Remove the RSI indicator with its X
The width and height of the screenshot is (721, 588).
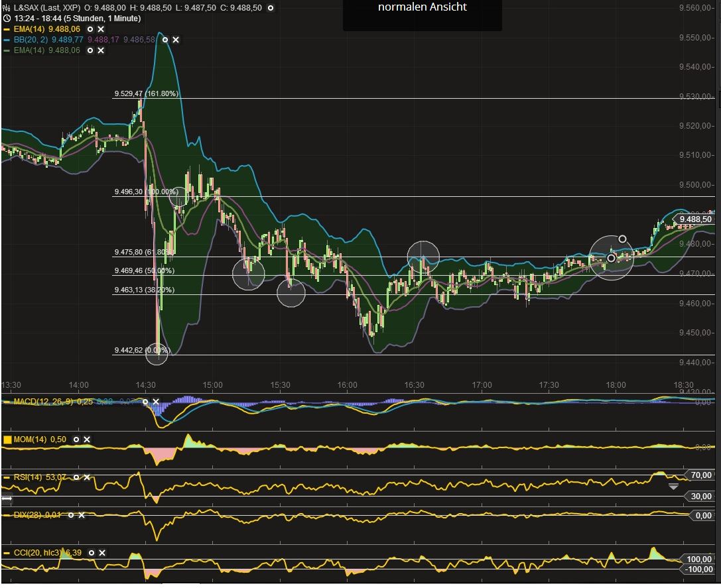point(88,477)
